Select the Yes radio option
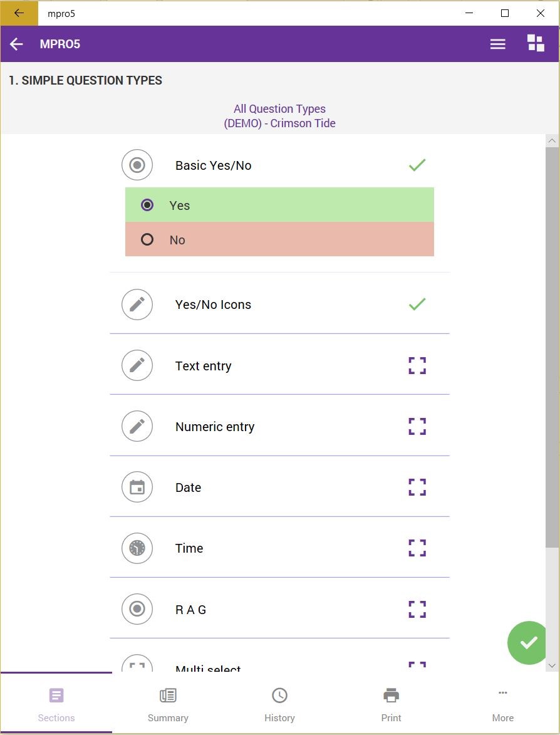The width and height of the screenshot is (560, 735). click(x=280, y=205)
